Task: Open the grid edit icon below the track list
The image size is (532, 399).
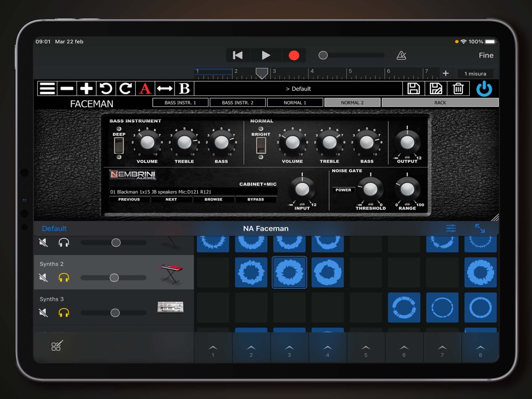Action: pos(57,345)
